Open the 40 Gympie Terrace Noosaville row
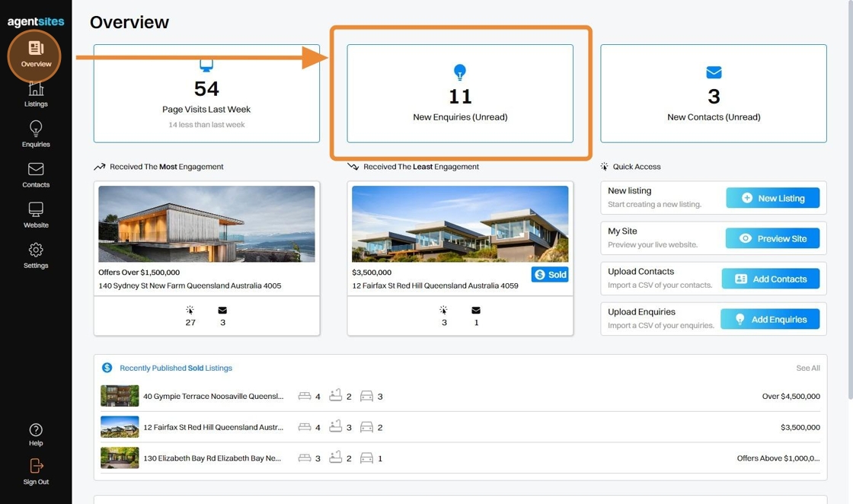 pyautogui.click(x=460, y=397)
